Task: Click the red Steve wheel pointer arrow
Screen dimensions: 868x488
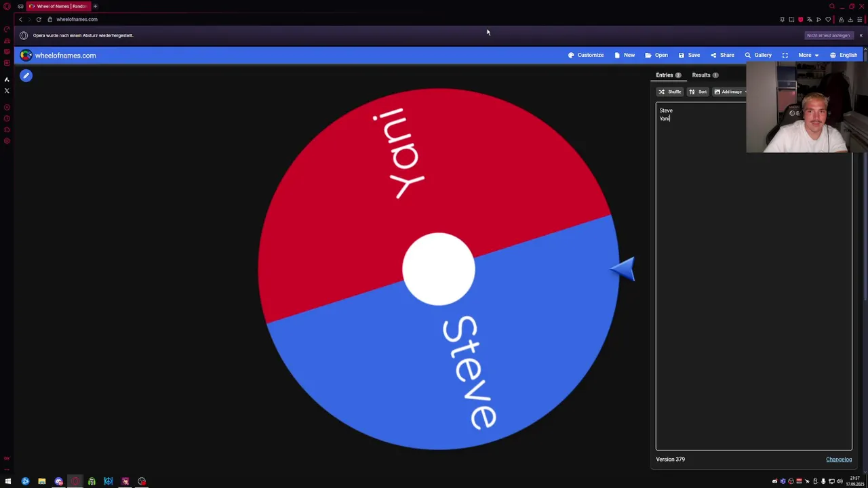Action: point(623,269)
